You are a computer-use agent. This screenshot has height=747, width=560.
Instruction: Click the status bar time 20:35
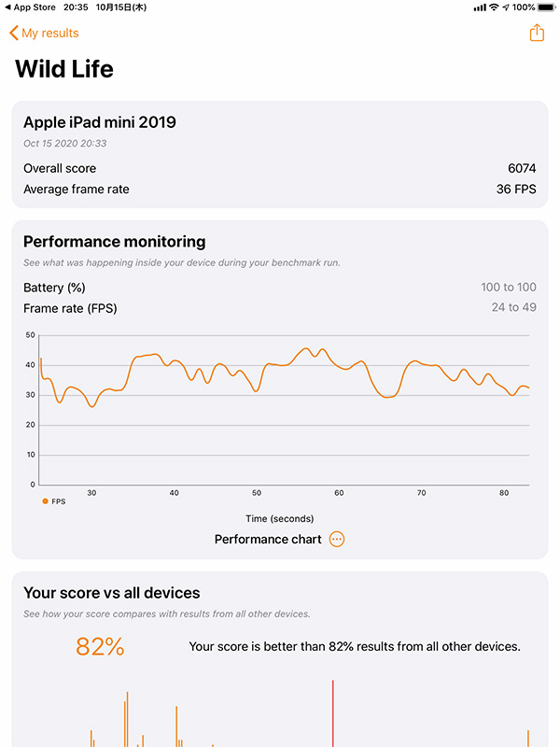[x=77, y=7]
